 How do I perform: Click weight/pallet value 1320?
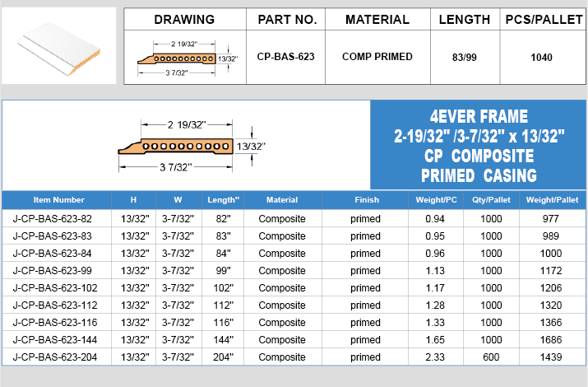tap(550, 305)
